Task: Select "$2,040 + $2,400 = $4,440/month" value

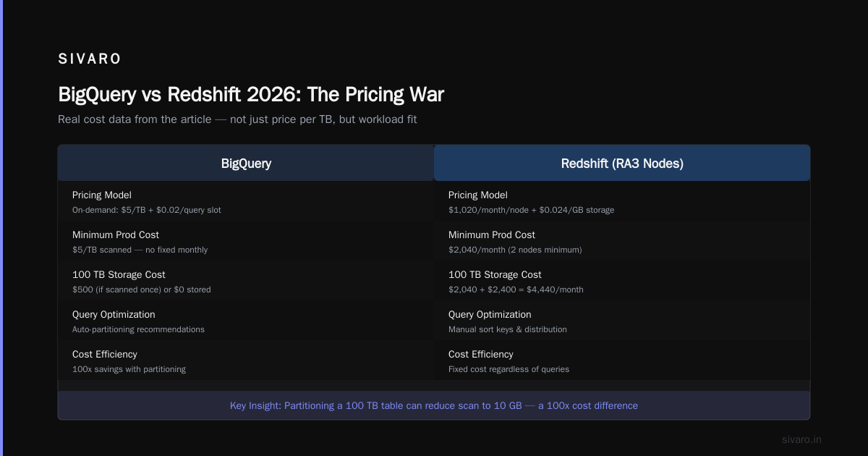Action: point(516,290)
